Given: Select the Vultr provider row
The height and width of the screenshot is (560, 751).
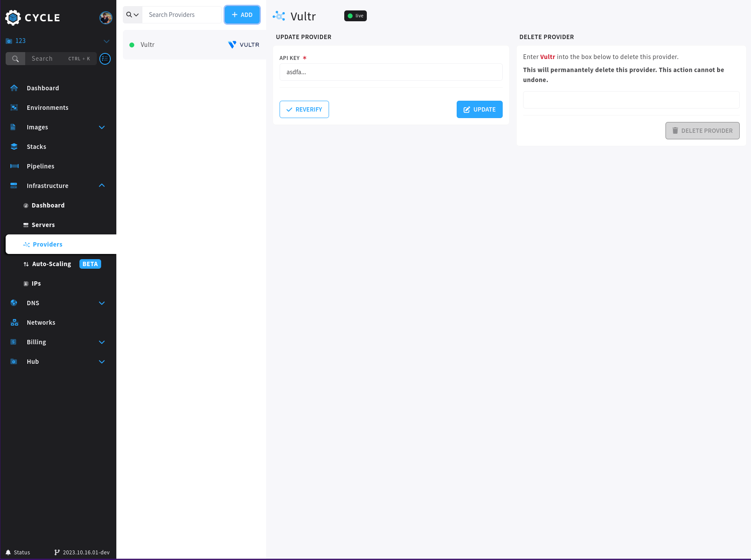Looking at the screenshot, I should click(194, 45).
